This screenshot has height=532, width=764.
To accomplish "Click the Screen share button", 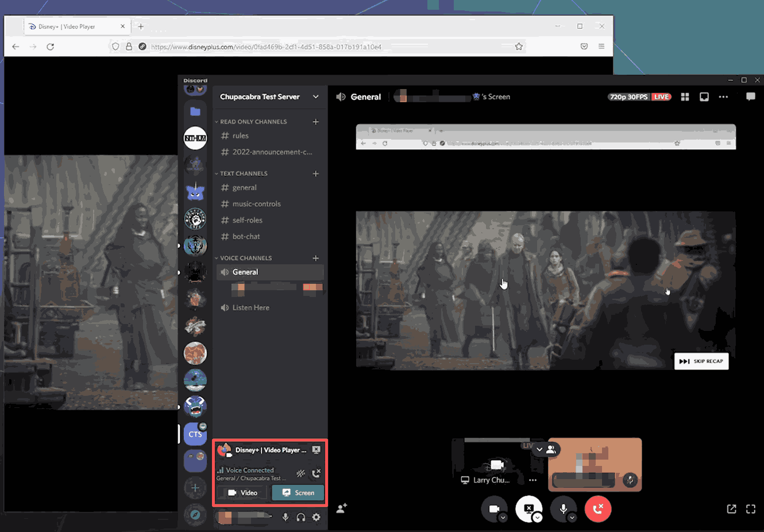I will 298,492.
